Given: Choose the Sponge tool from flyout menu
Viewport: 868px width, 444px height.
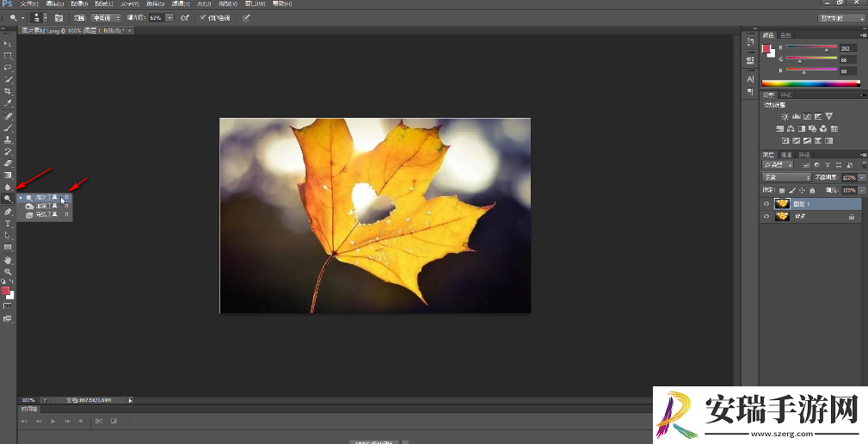Looking at the screenshot, I should (x=44, y=214).
